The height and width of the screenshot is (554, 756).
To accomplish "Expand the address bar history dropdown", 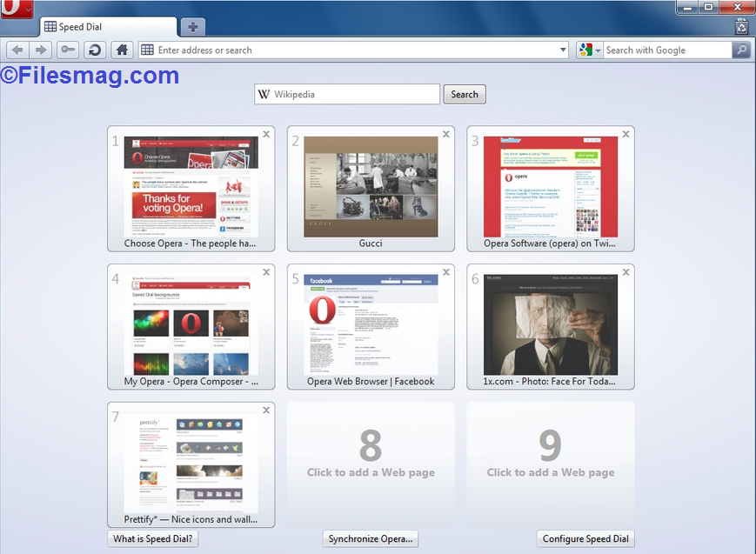I will tap(563, 50).
